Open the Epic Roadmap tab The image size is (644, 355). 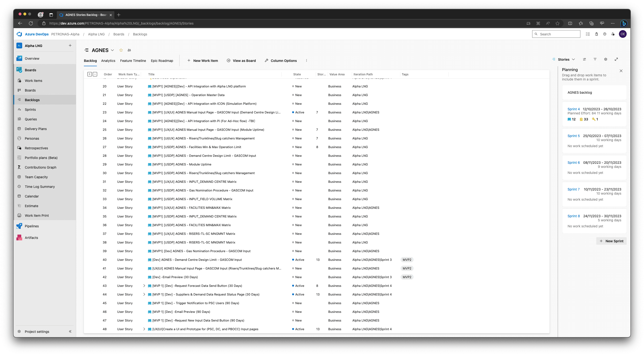click(x=162, y=61)
